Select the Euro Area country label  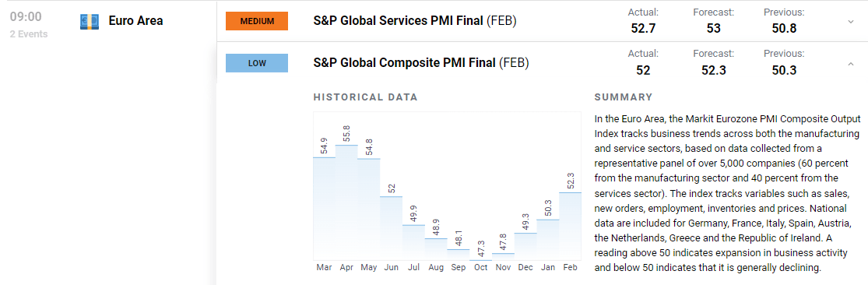[135, 22]
